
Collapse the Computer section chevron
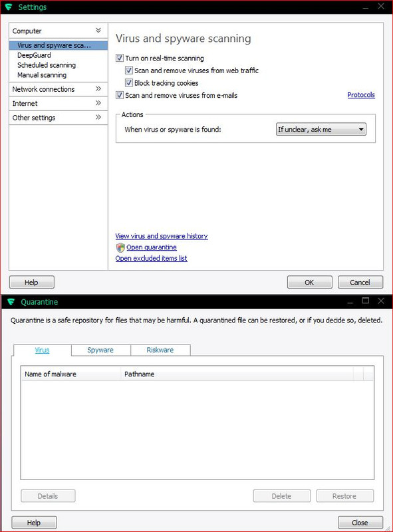coord(98,31)
